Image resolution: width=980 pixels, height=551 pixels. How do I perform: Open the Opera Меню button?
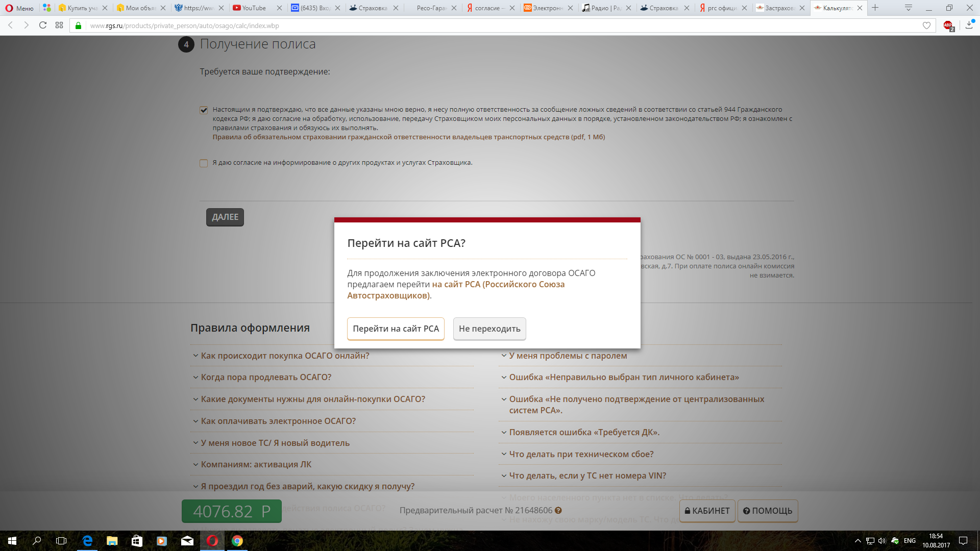(x=19, y=8)
